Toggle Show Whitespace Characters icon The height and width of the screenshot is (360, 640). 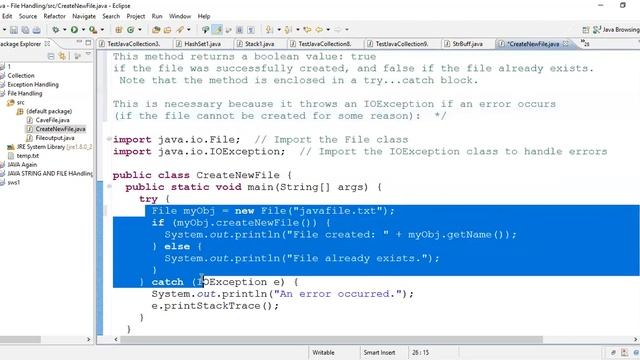click(x=251, y=30)
